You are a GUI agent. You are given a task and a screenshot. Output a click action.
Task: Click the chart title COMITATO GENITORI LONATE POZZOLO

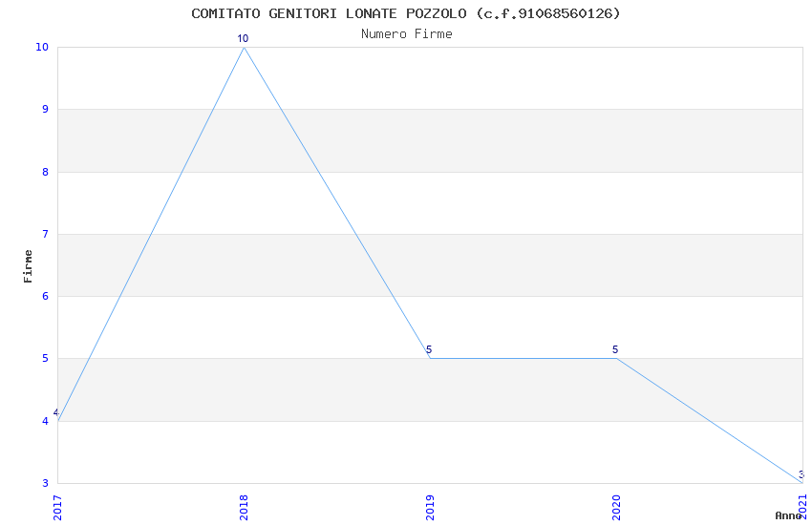click(405, 13)
